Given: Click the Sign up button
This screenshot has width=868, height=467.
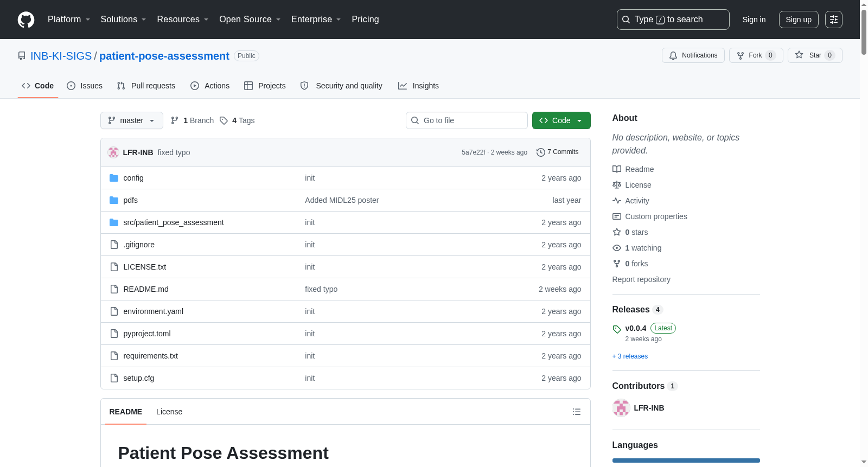Looking at the screenshot, I should 799,20.
